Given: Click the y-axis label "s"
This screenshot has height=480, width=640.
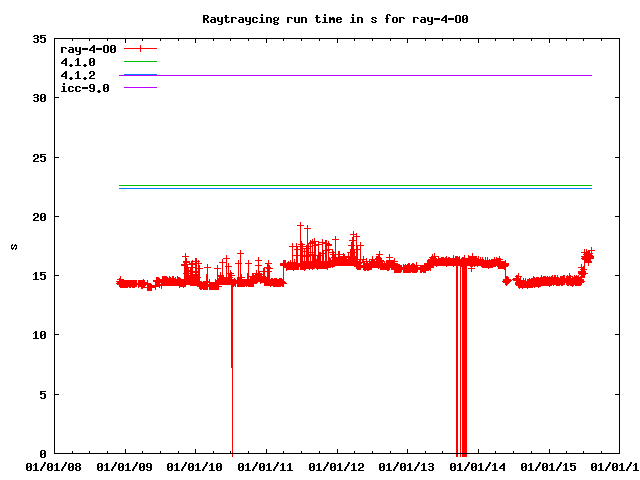Looking at the screenshot, I should tap(14, 246).
